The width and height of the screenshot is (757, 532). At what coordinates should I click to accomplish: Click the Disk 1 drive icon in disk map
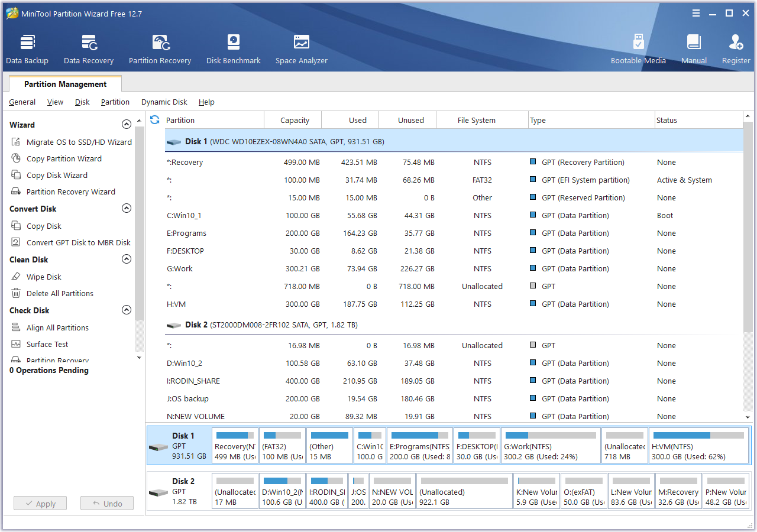pyautogui.click(x=158, y=447)
